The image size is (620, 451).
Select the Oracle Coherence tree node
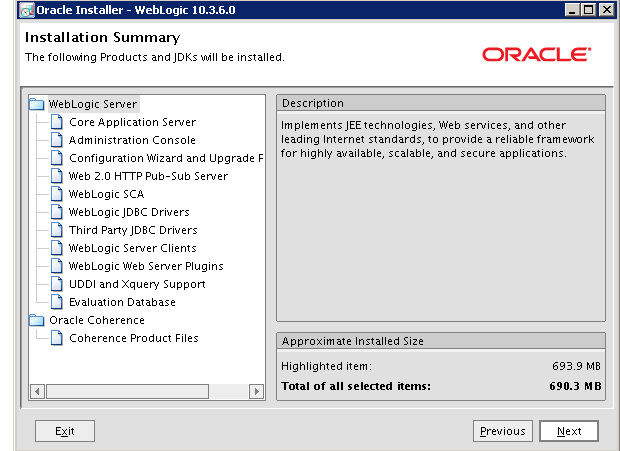[x=97, y=320]
